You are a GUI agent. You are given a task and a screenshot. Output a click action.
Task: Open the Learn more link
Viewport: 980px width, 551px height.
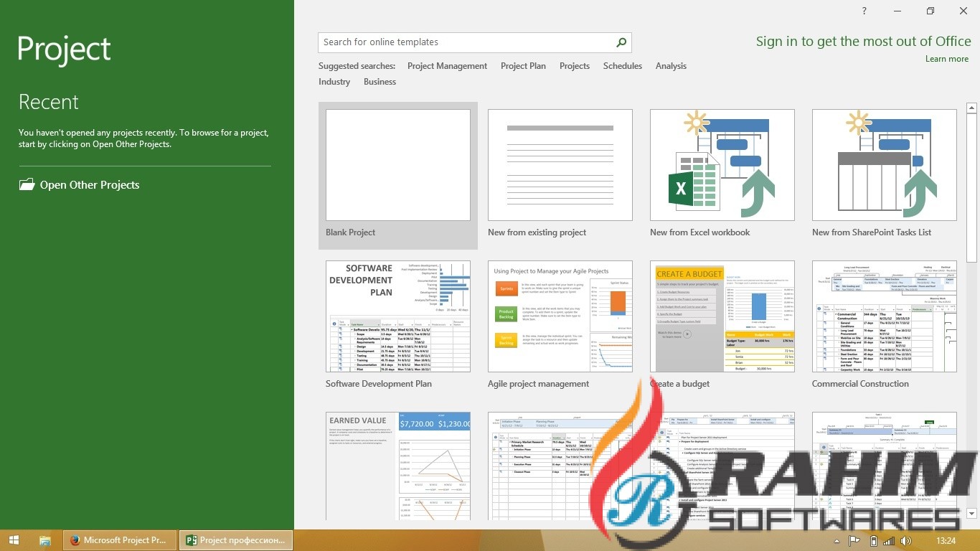[x=946, y=59]
